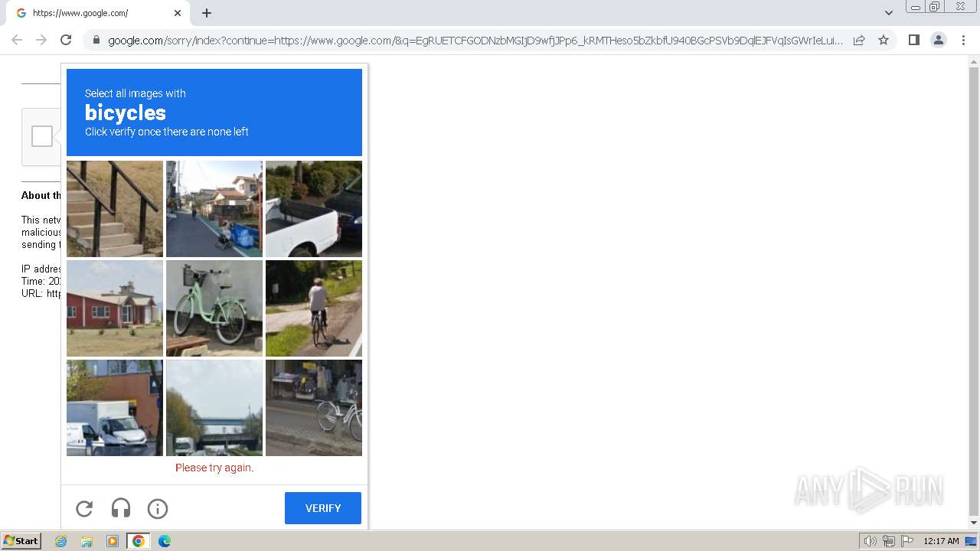Open File Explorer from the taskbar
Viewport: 980px width, 551px height.
point(87,541)
